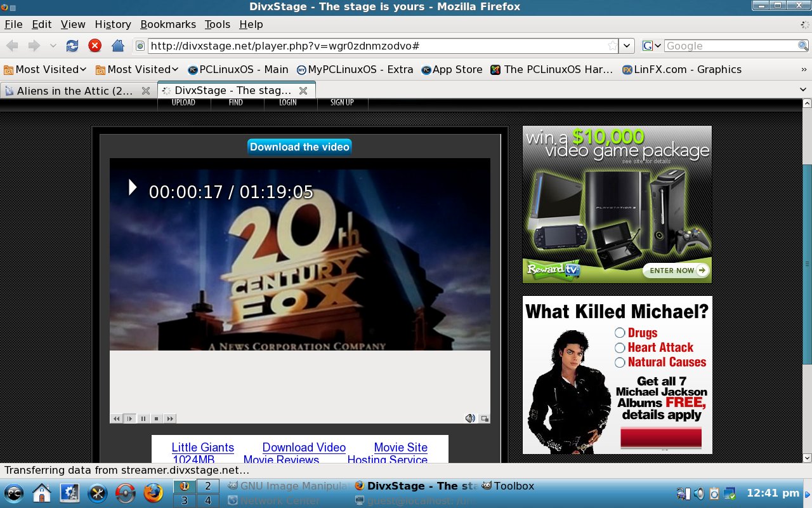This screenshot has height=508, width=812.
Task: Open the PCLinuxOS main menu in the taskbar
Action: pyautogui.click(x=14, y=493)
